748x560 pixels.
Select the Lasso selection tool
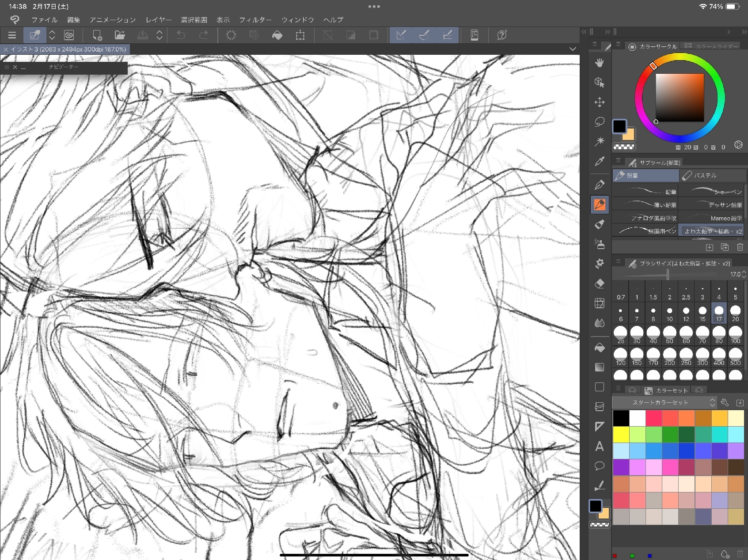(x=600, y=122)
